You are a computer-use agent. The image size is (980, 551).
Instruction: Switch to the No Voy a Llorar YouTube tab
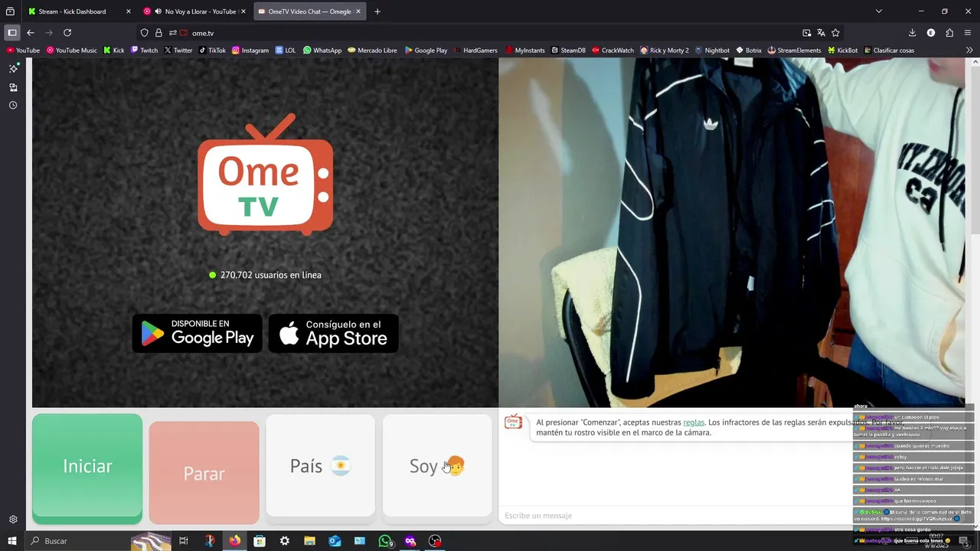[x=195, y=11]
